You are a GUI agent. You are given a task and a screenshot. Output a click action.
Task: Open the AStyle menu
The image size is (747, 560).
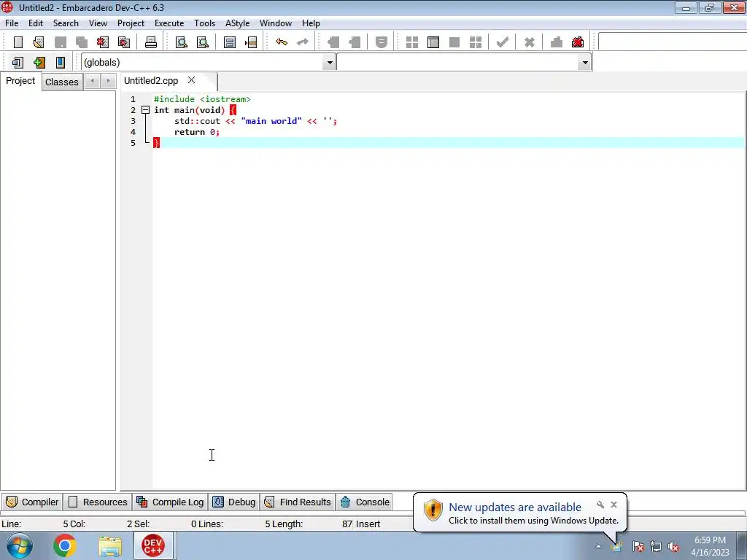[237, 23]
